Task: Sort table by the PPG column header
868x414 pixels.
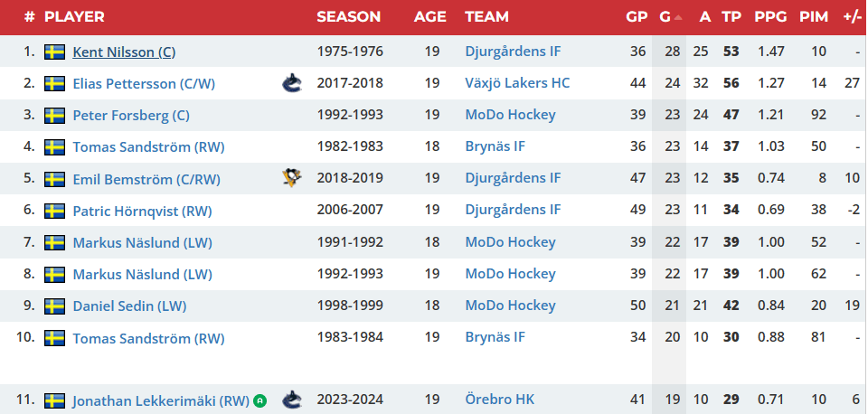Action: pos(770,16)
